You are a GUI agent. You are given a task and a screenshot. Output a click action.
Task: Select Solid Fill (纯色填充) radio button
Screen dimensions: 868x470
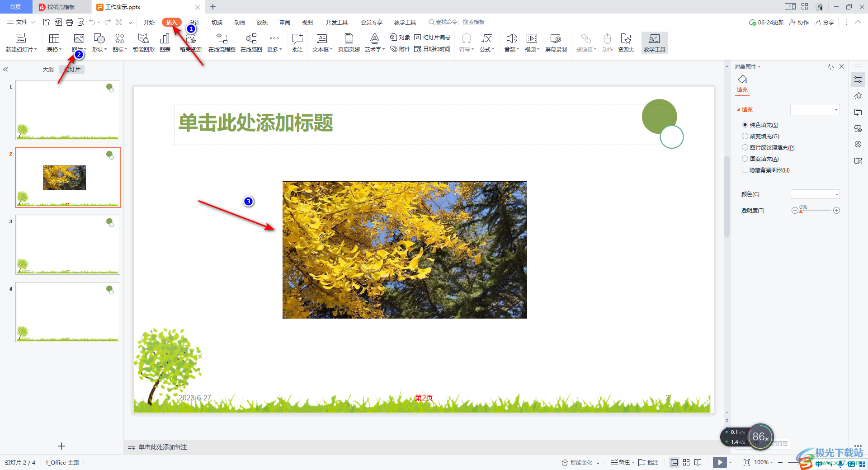click(745, 125)
